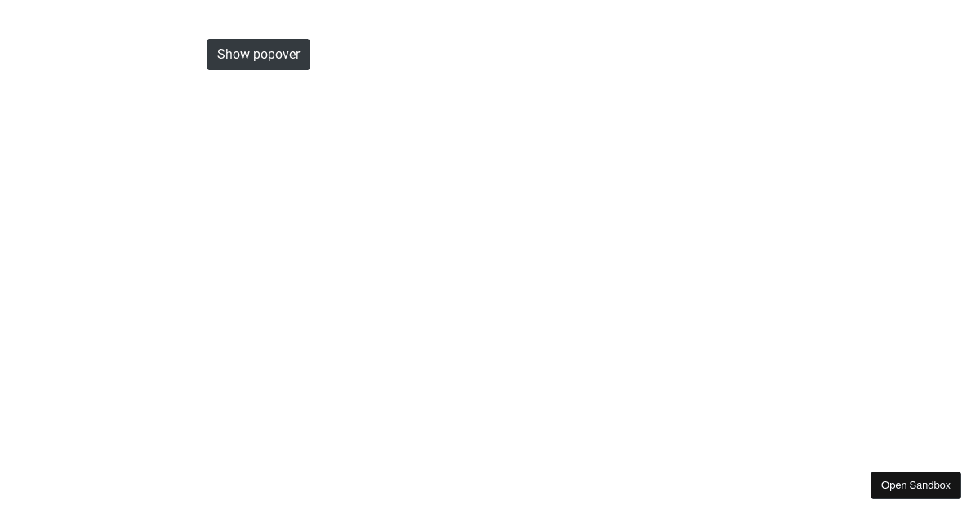This screenshot has width=980, height=514.
Task: Click on the word Sandbox in button
Action: 929,485
